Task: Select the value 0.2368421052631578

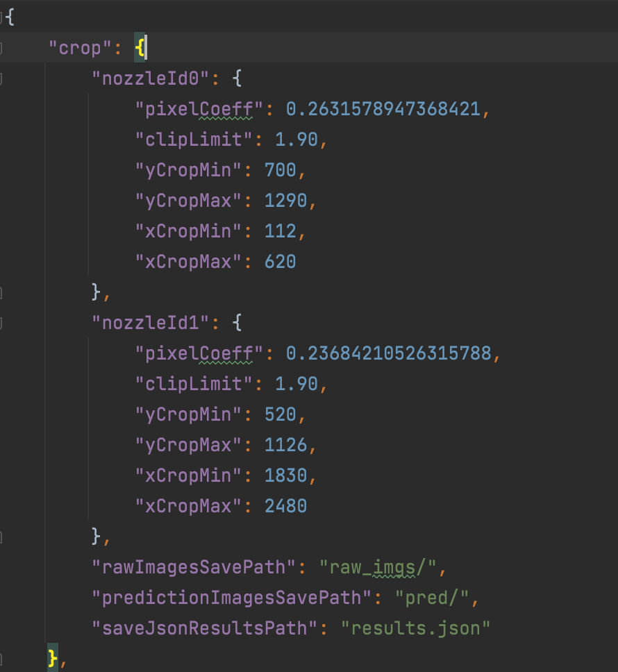Action: (x=389, y=353)
